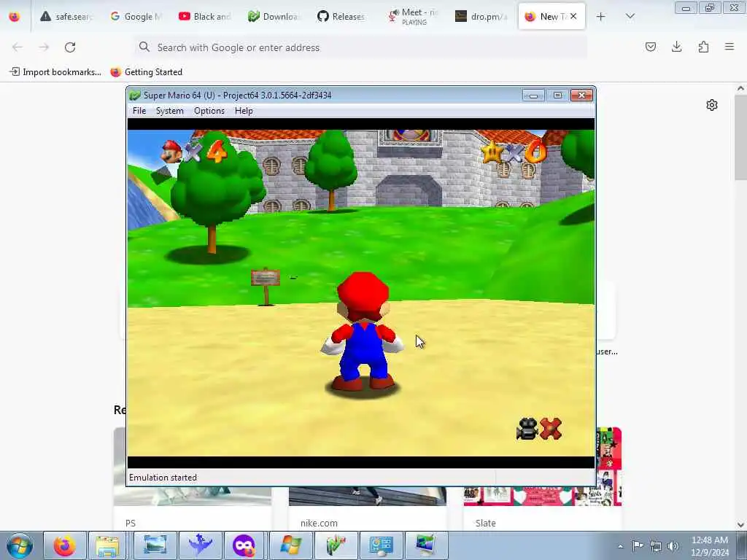This screenshot has width=747, height=560.
Task: Switch to the Google Maps tab
Action: pyautogui.click(x=136, y=17)
